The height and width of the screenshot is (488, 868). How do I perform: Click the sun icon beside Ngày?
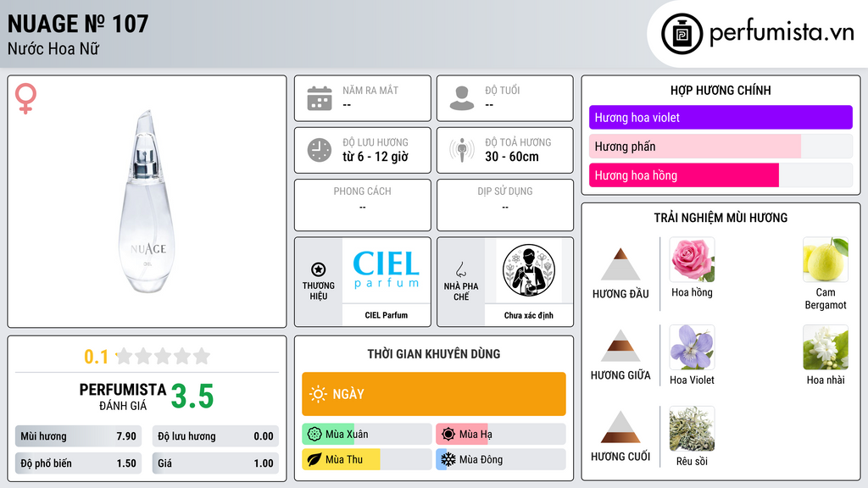(x=319, y=394)
